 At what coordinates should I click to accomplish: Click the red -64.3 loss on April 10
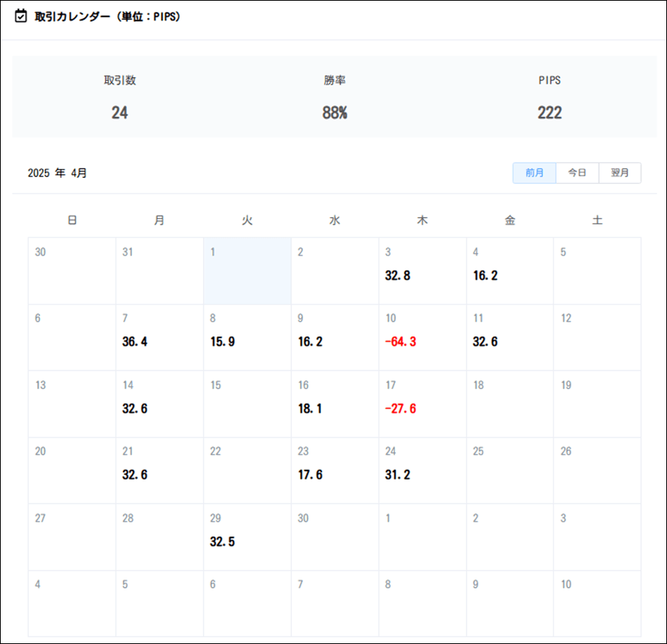(401, 342)
